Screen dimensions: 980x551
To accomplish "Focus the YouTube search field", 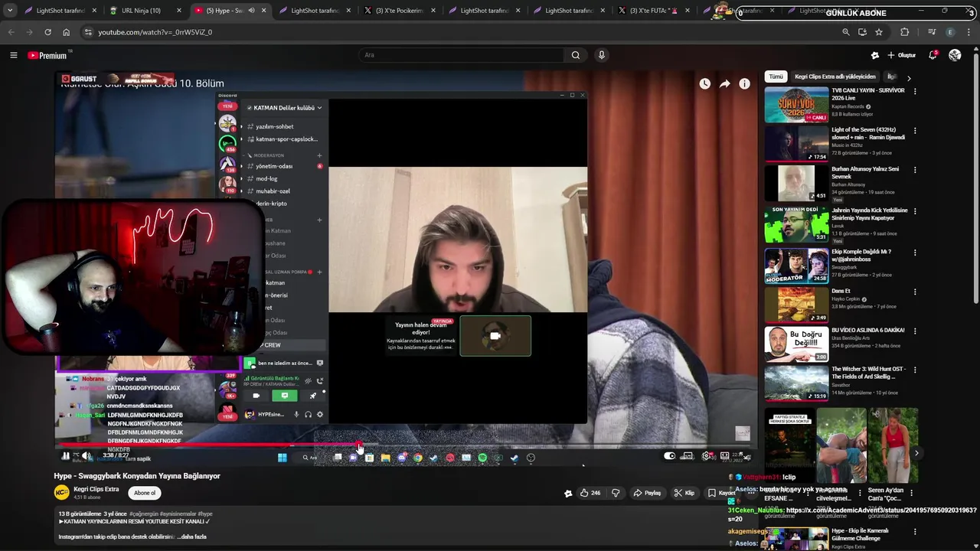I will (462, 55).
